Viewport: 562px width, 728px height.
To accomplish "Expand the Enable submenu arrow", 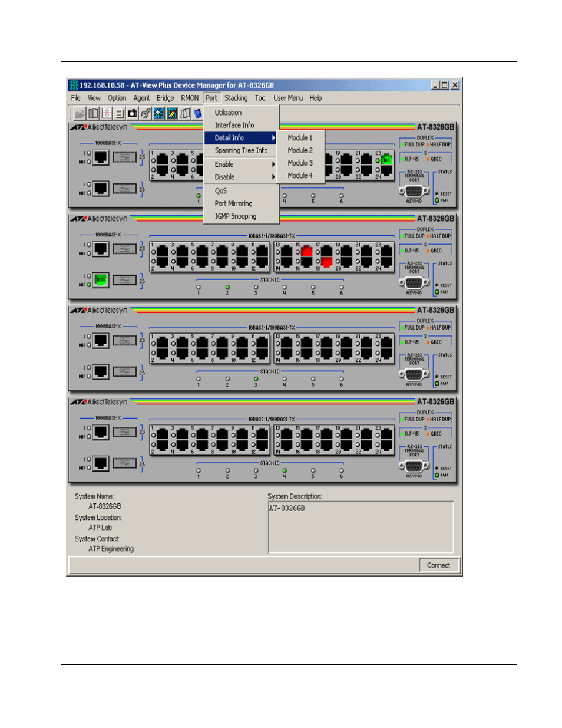I will click(x=273, y=164).
